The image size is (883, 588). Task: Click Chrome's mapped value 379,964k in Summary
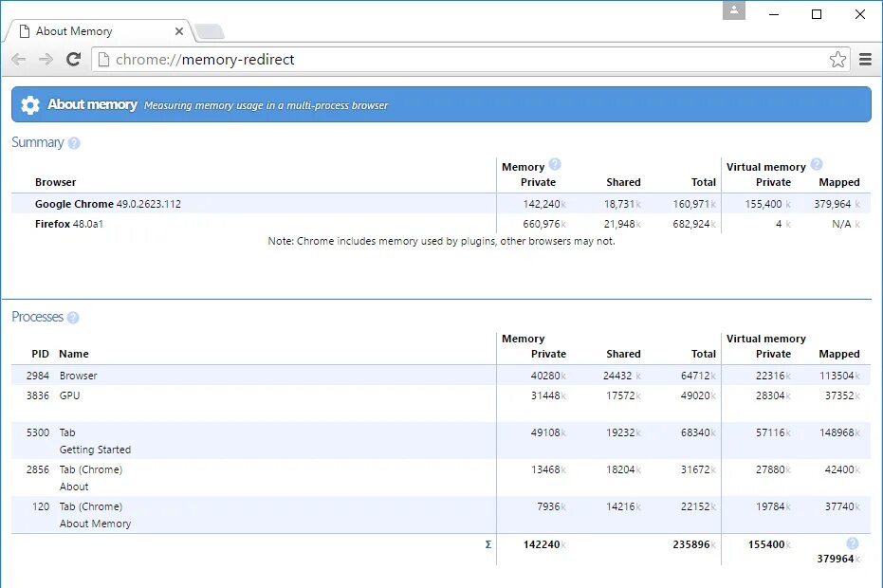click(837, 204)
